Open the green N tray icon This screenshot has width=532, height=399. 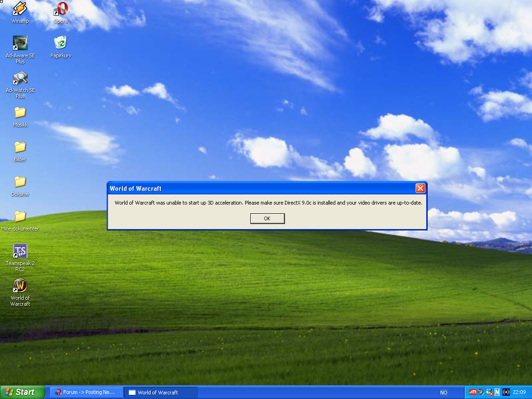pyautogui.click(x=497, y=392)
